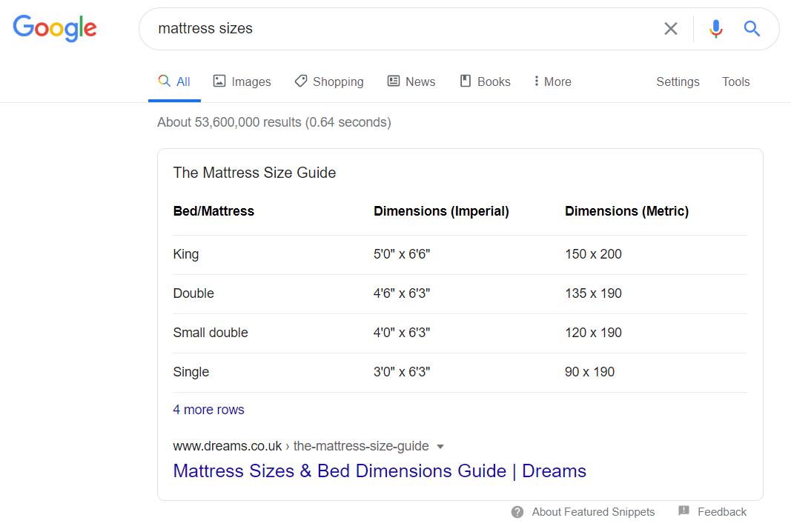Viewport: 791px width, 532px height.
Task: Open search Tools
Action: (735, 82)
